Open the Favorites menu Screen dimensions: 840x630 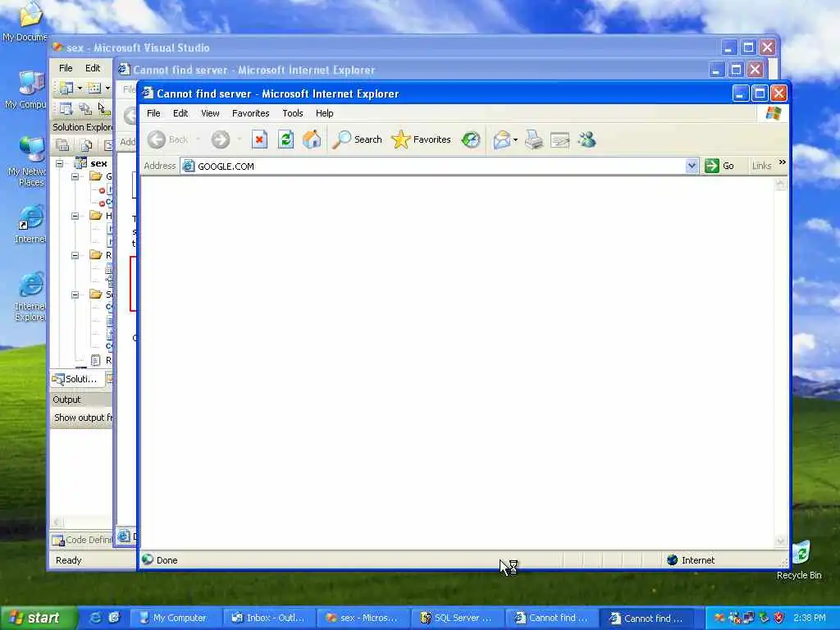pos(251,113)
